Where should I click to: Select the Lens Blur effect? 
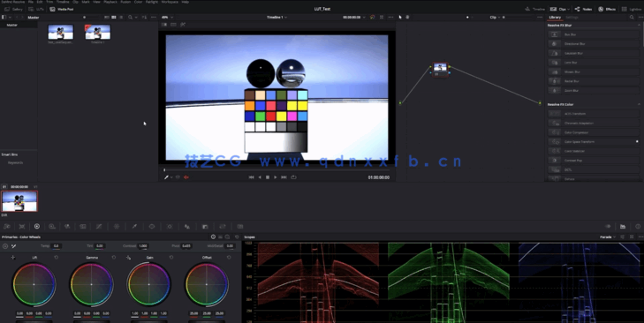pos(594,63)
